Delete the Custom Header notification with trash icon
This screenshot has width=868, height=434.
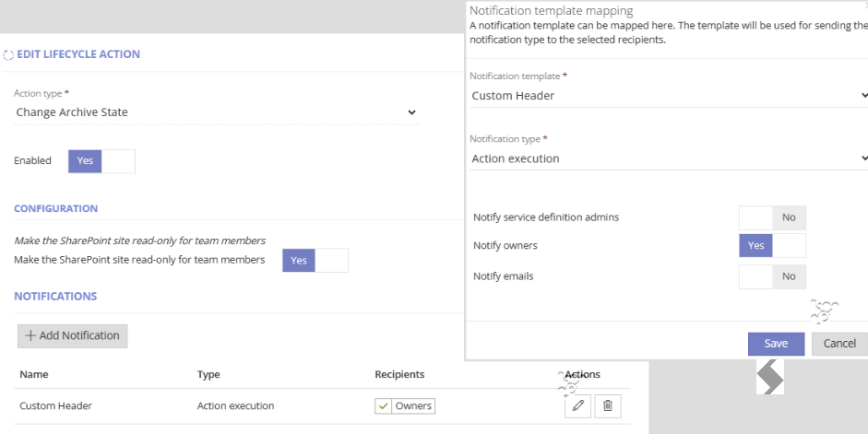[x=608, y=405]
